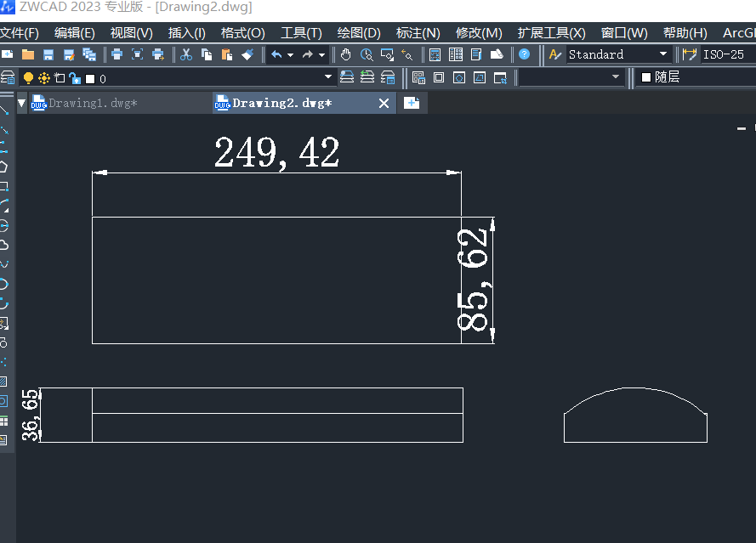Open the Properties palette icon
Image resolution: width=756 pixels, height=543 pixels.
pyautogui.click(x=435, y=54)
